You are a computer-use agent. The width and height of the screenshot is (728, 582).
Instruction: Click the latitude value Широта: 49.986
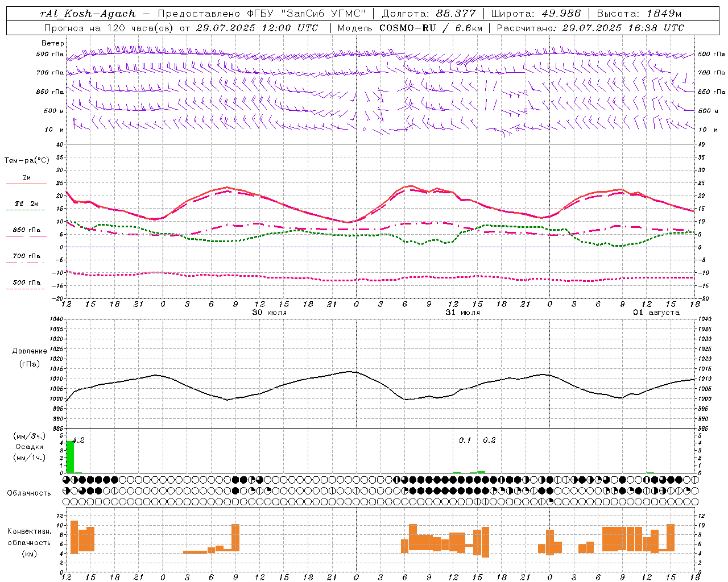coord(536,14)
